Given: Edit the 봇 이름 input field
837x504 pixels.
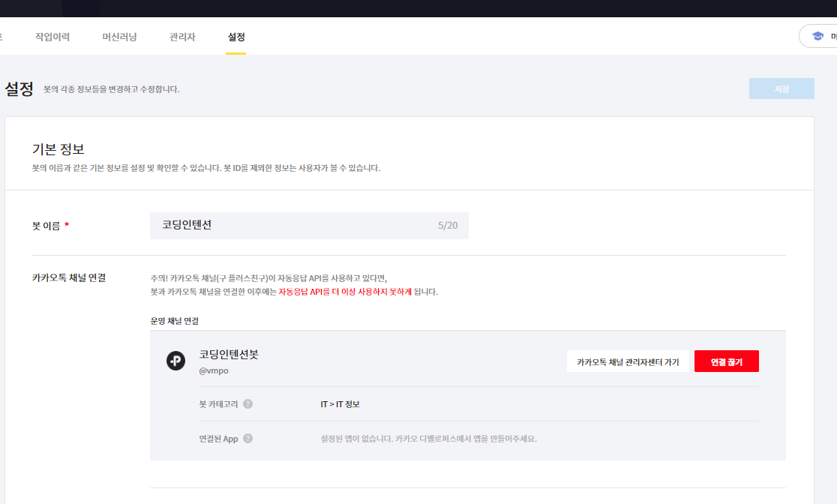Looking at the screenshot, I should tap(309, 225).
